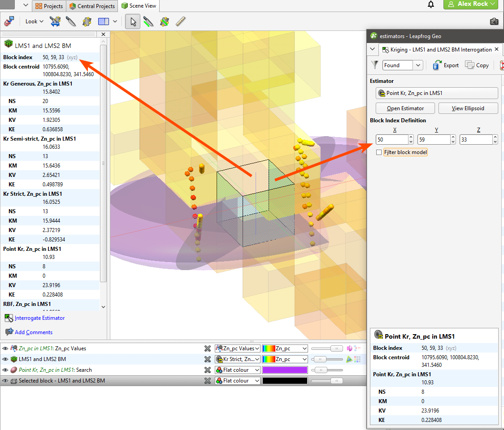This screenshot has width=504, height=430.
Task: Open the main menu chevron beside Projects
Action: (26, 5)
